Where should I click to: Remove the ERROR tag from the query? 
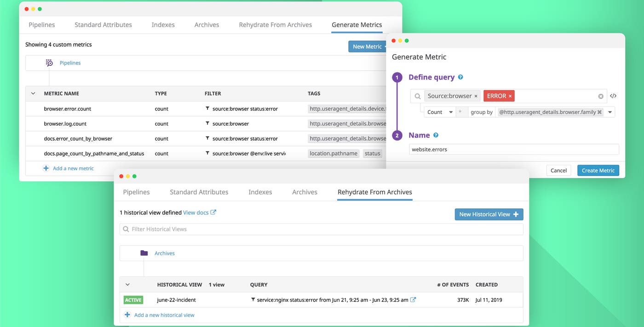click(x=510, y=96)
